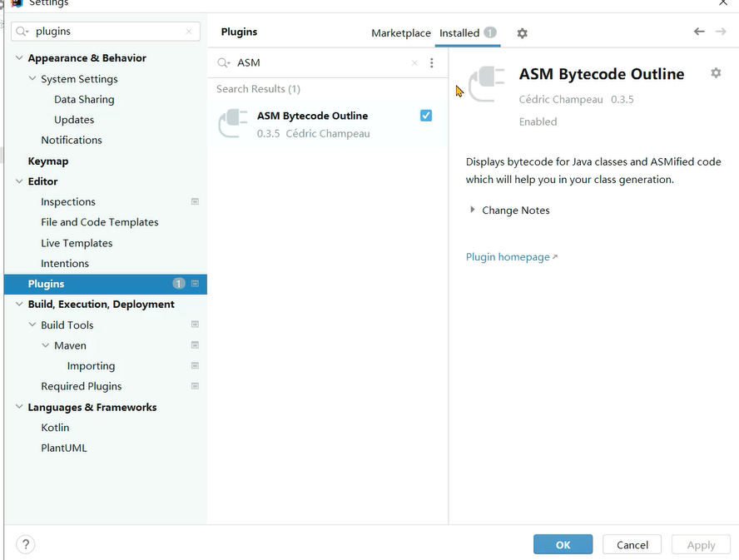The width and height of the screenshot is (739, 560).
Task: Switch to the Marketplace tab
Action: (x=400, y=33)
